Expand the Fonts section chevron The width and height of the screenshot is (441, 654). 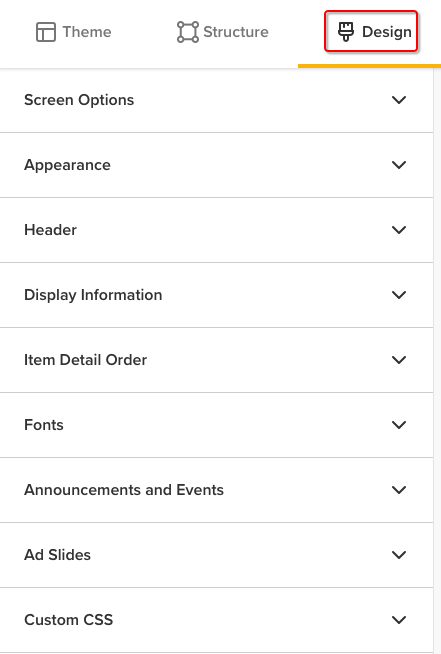[399, 425]
